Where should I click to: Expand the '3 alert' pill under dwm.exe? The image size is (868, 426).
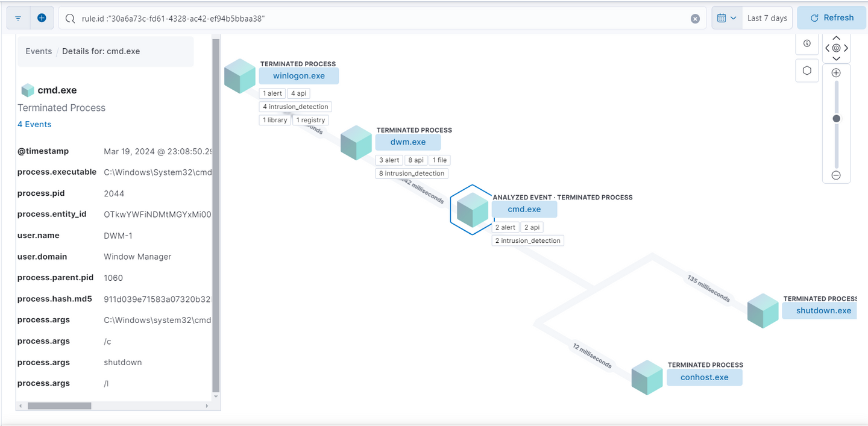tap(389, 160)
